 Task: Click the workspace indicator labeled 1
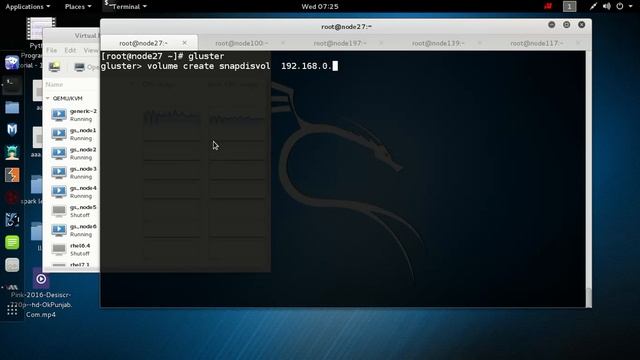pyautogui.click(x=569, y=7)
